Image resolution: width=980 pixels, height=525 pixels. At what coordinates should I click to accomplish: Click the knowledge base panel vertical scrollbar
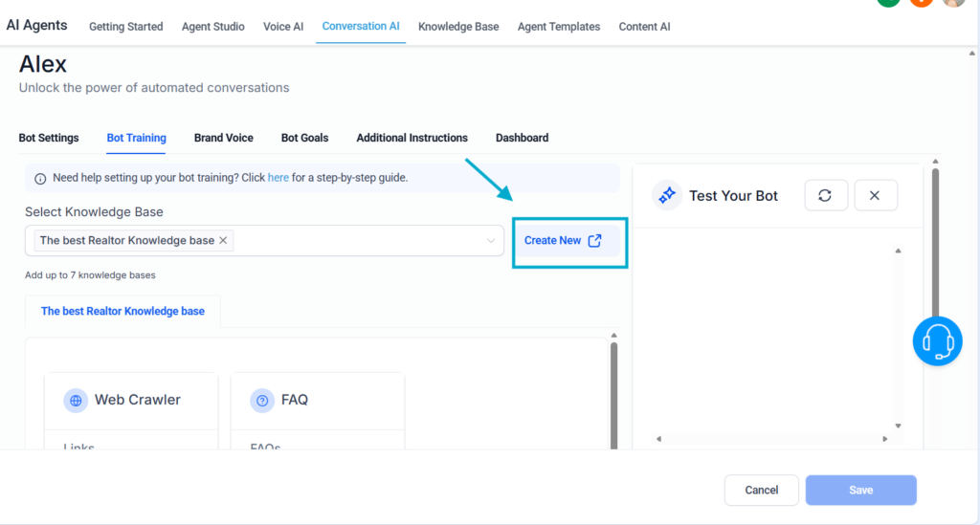[x=613, y=392]
